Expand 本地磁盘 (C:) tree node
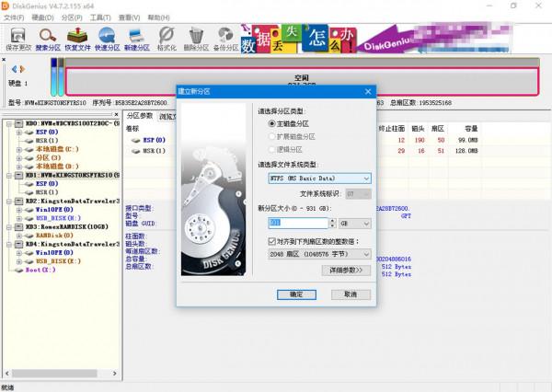Image resolution: width=552 pixels, height=392 pixels. coord(19,149)
